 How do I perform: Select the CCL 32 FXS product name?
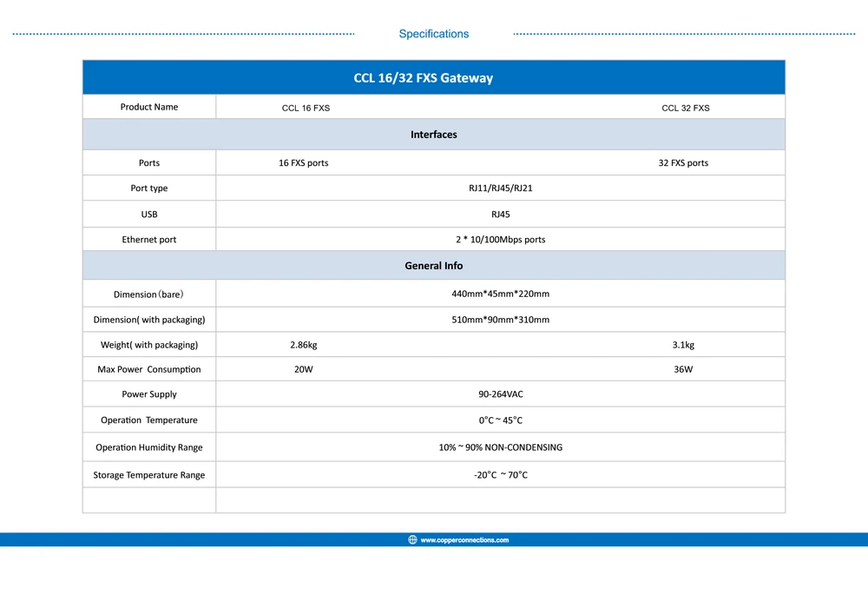click(x=685, y=109)
